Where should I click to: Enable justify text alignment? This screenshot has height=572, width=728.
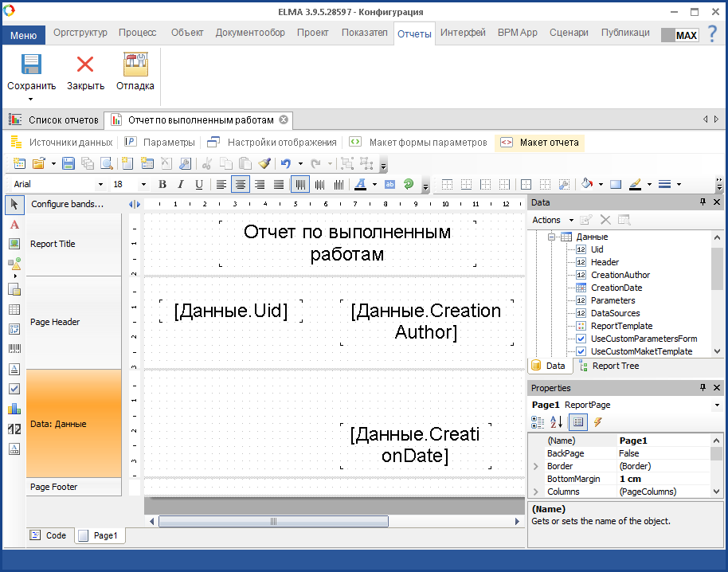pos(279,184)
